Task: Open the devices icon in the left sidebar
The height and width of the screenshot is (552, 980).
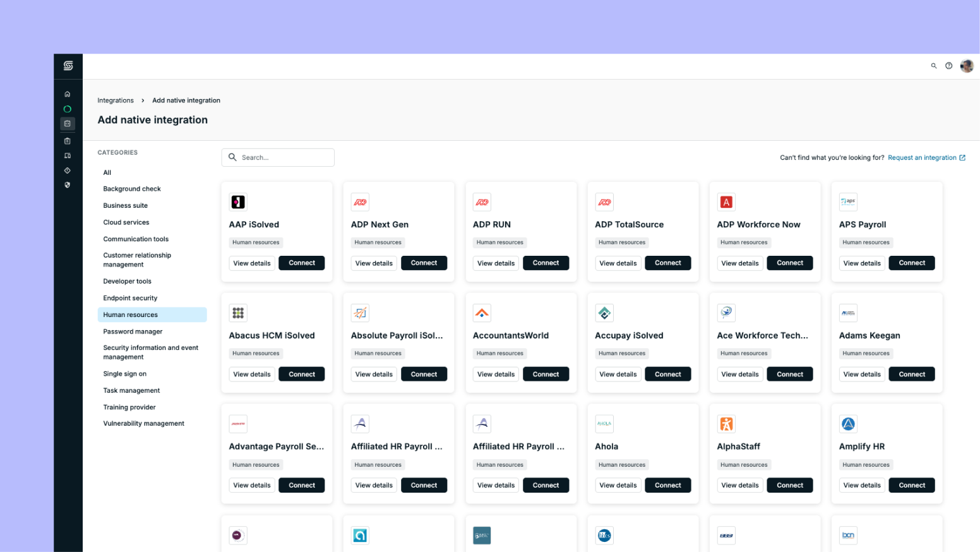Action: point(68,156)
